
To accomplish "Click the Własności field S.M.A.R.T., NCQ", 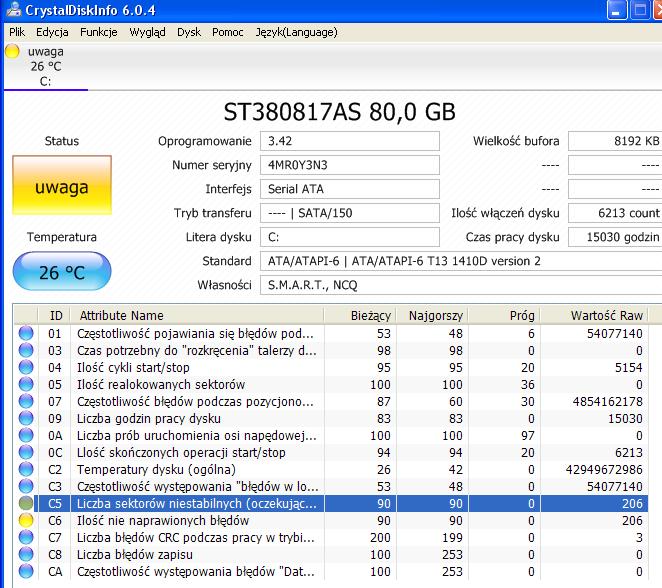I will [461, 285].
